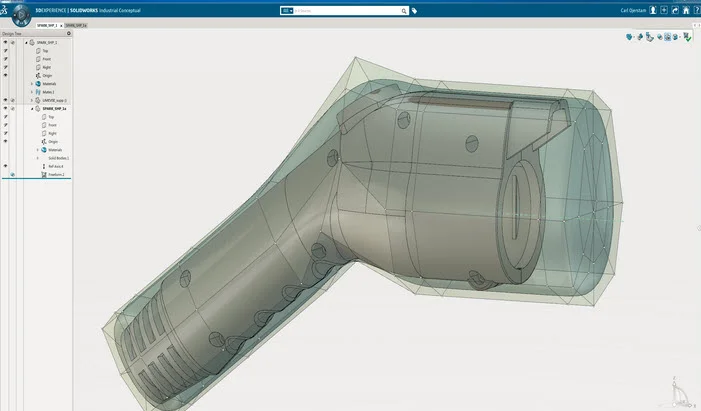Open the Home icon in header
The height and width of the screenshot is (411, 701).
point(685,10)
